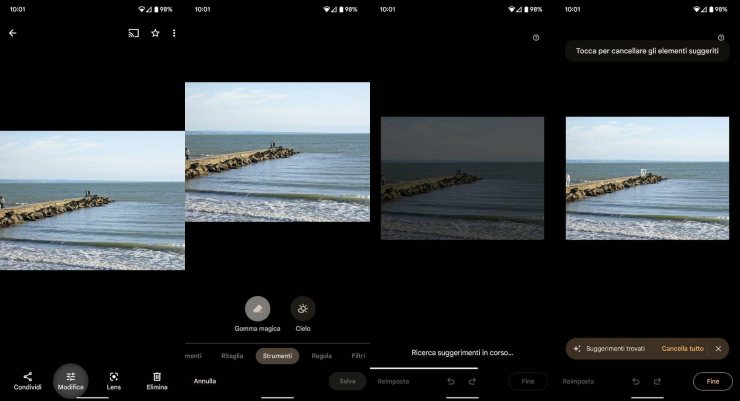Tap help icon on the Ricerca suggerimenti screen

pos(536,38)
